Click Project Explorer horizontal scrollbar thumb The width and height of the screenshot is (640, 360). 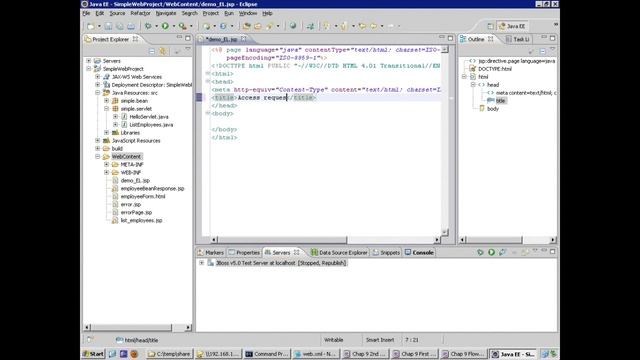[x=131, y=327]
